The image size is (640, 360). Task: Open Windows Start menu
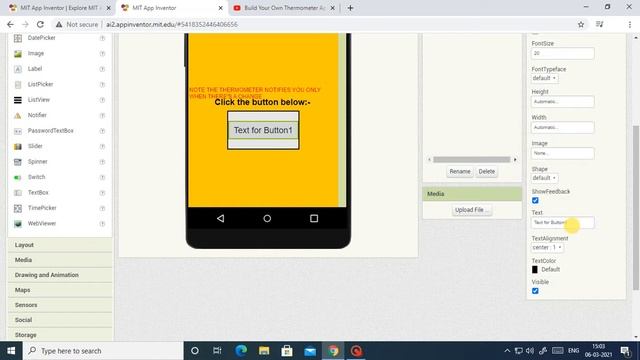tap(11, 351)
